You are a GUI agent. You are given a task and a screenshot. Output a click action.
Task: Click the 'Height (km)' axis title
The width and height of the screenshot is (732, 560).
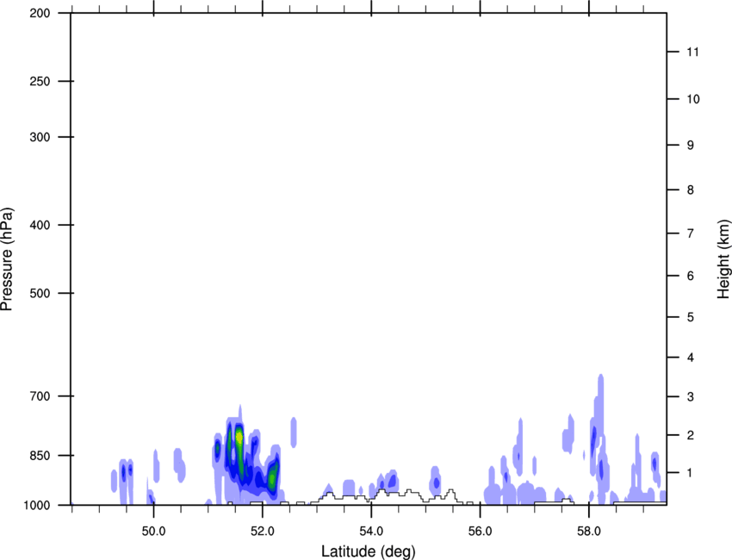723,259
